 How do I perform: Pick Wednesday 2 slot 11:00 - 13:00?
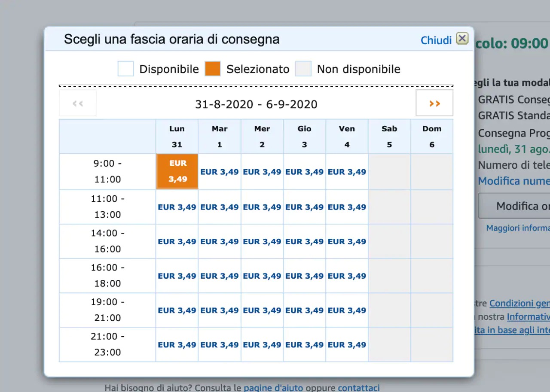[x=262, y=207]
